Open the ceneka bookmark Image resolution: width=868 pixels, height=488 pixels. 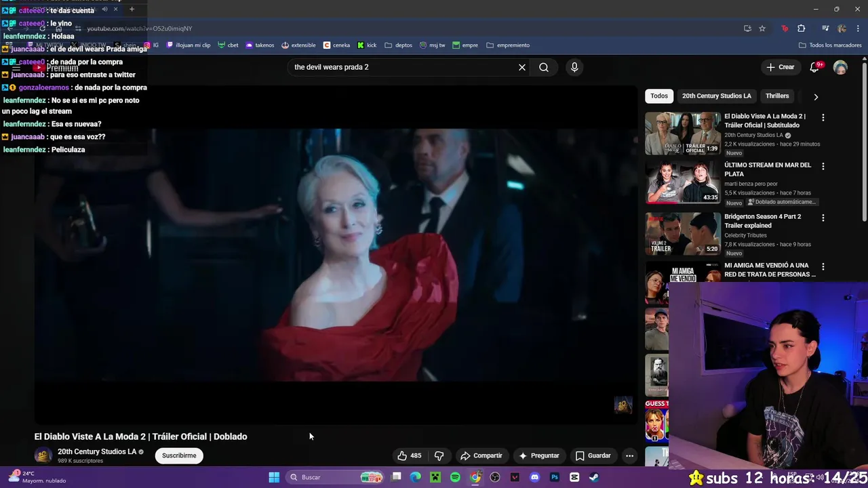pos(336,45)
